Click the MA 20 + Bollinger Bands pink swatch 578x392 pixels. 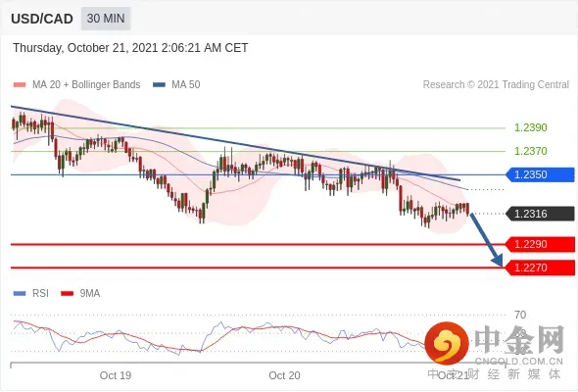[20, 85]
